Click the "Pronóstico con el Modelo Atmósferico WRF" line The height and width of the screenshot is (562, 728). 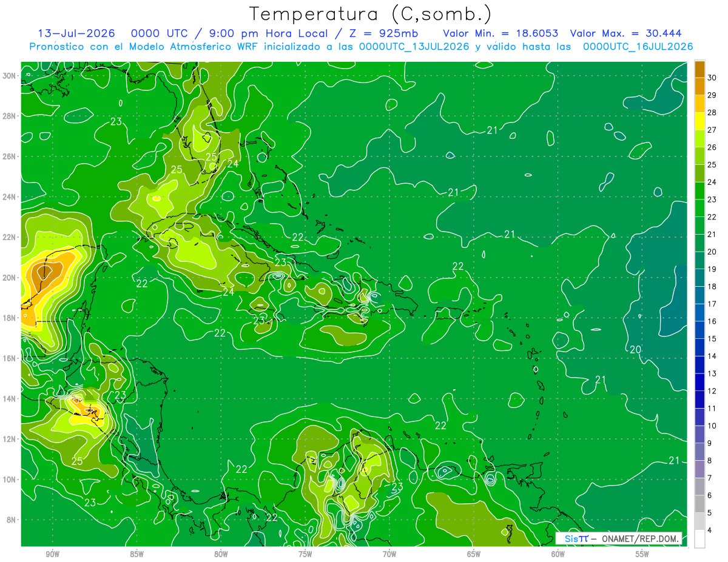coord(361,46)
